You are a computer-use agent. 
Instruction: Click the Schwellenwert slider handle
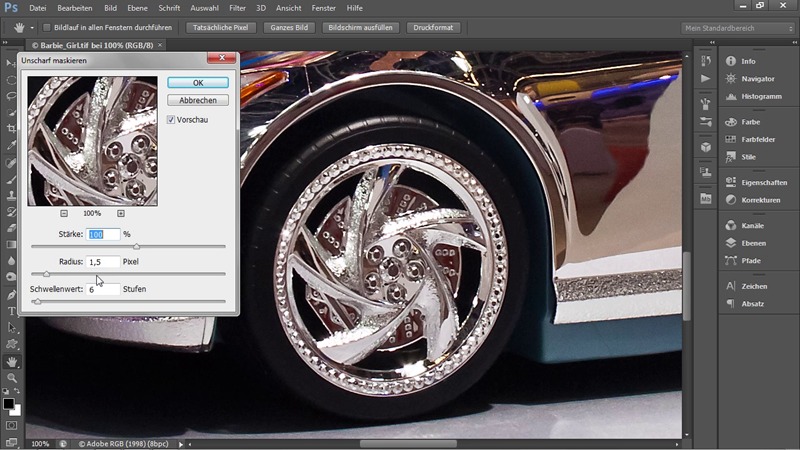pyautogui.click(x=37, y=302)
